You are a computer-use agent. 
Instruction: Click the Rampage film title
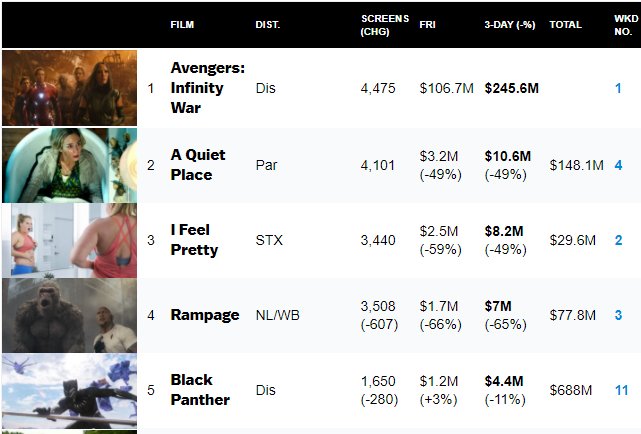coord(205,315)
